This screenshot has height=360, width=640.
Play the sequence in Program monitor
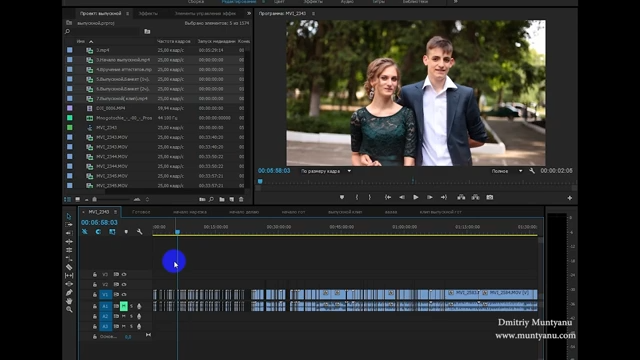(416, 197)
